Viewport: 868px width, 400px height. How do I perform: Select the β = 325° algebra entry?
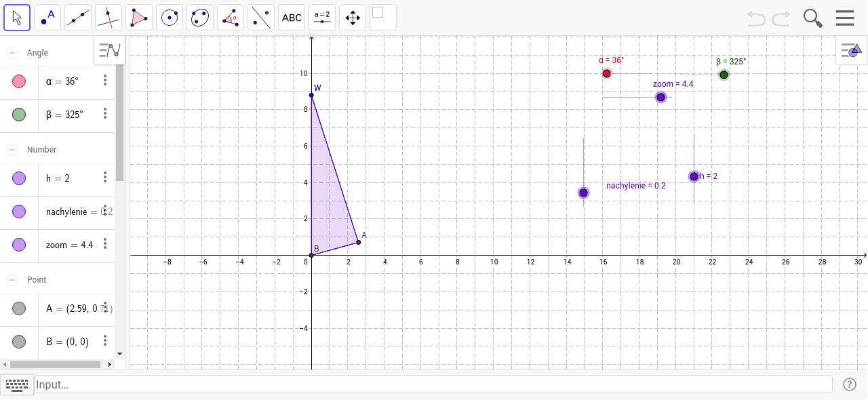point(64,115)
